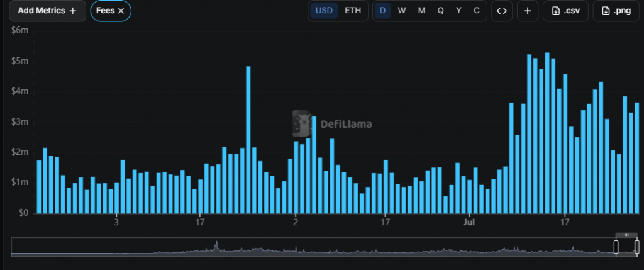Switch currency to ETH
Viewport: 644px width, 270px height.
(353, 11)
